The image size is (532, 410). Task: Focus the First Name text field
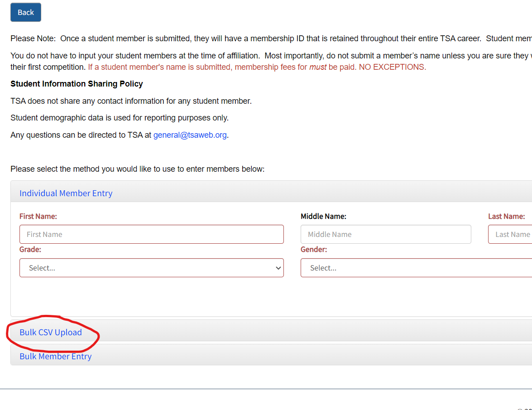pyautogui.click(x=151, y=234)
